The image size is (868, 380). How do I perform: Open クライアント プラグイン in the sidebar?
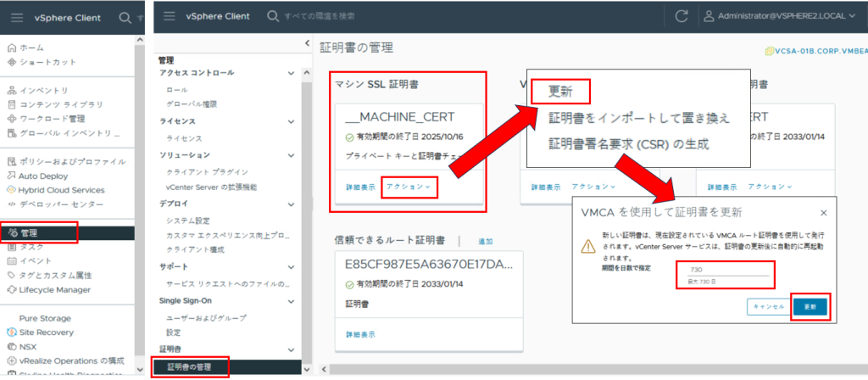(x=207, y=172)
